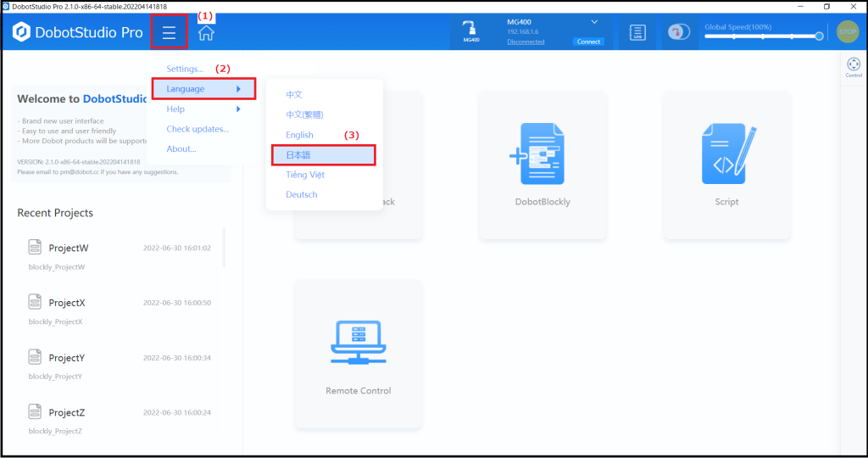The image size is (868, 458).
Task: Open the Log panel icon
Action: click(637, 33)
